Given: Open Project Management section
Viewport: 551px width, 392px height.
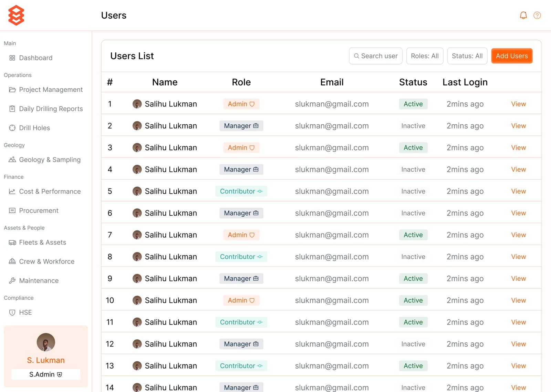Looking at the screenshot, I should [51, 90].
